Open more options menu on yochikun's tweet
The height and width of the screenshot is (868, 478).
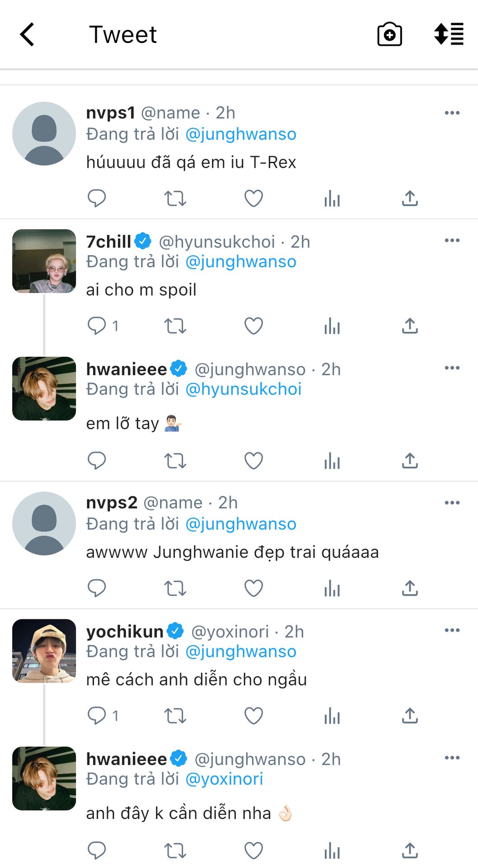(x=452, y=630)
